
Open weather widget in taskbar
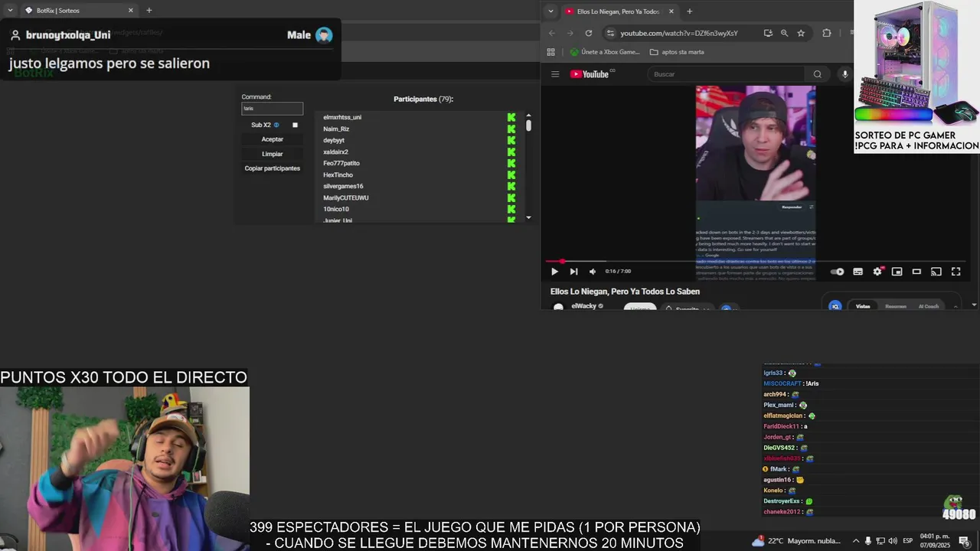coord(796,541)
